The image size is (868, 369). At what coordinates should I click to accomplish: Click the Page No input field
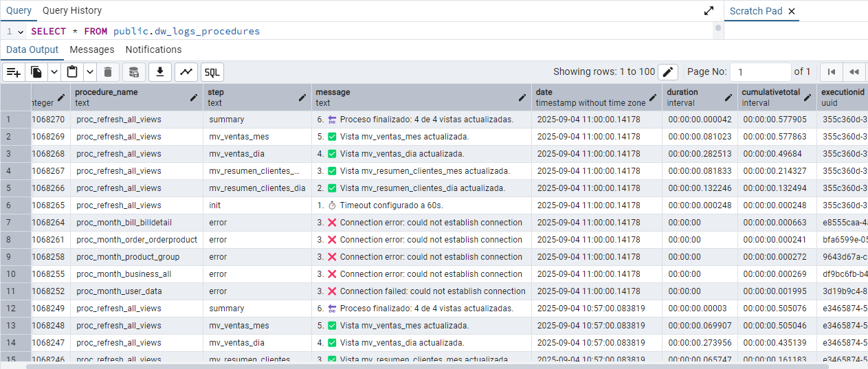(x=760, y=72)
